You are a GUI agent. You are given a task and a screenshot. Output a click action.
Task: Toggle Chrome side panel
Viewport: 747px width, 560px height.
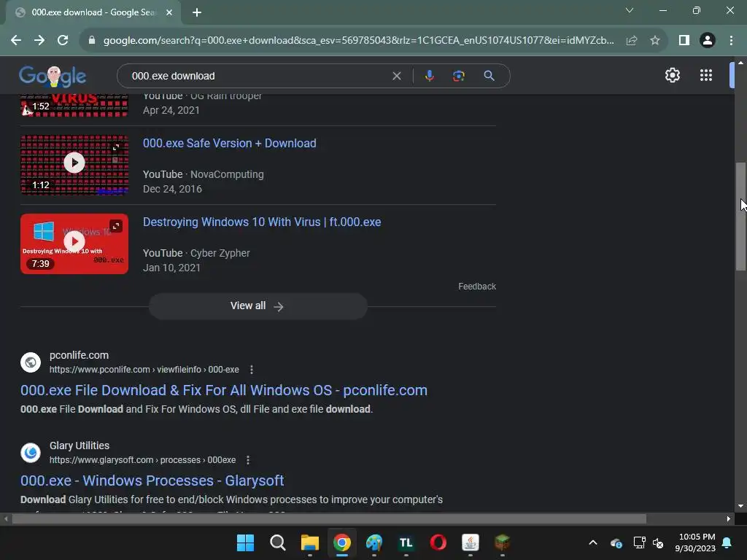pos(684,41)
